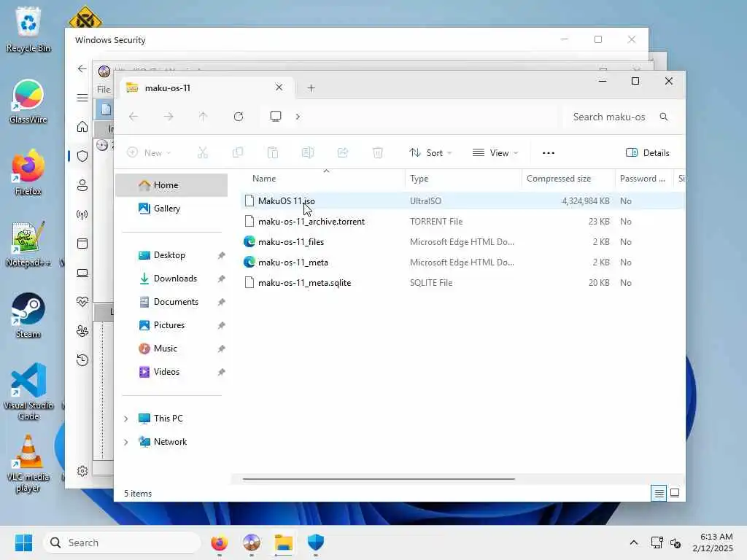Open Protection history in Windows Security
Screen dimensions: 747x560
82,360
